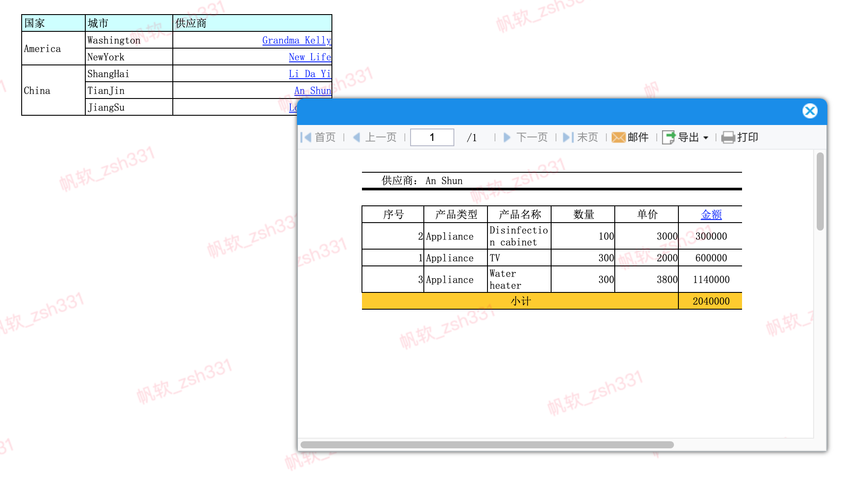
Task: Click the export (导出) icon
Action: point(669,137)
